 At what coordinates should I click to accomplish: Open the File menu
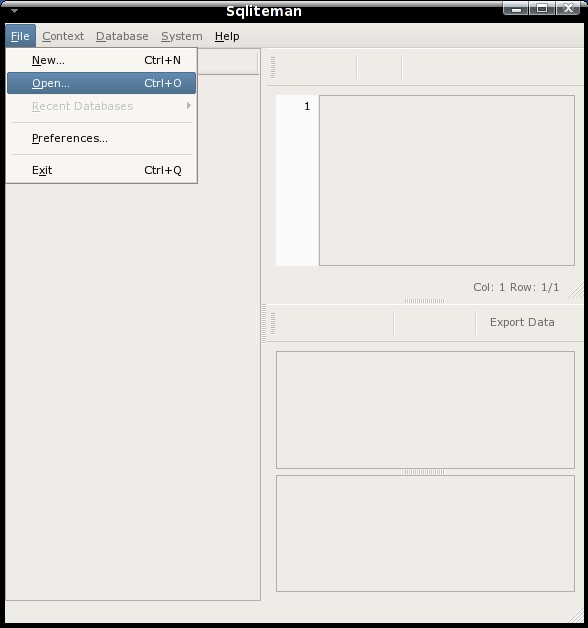click(20, 36)
